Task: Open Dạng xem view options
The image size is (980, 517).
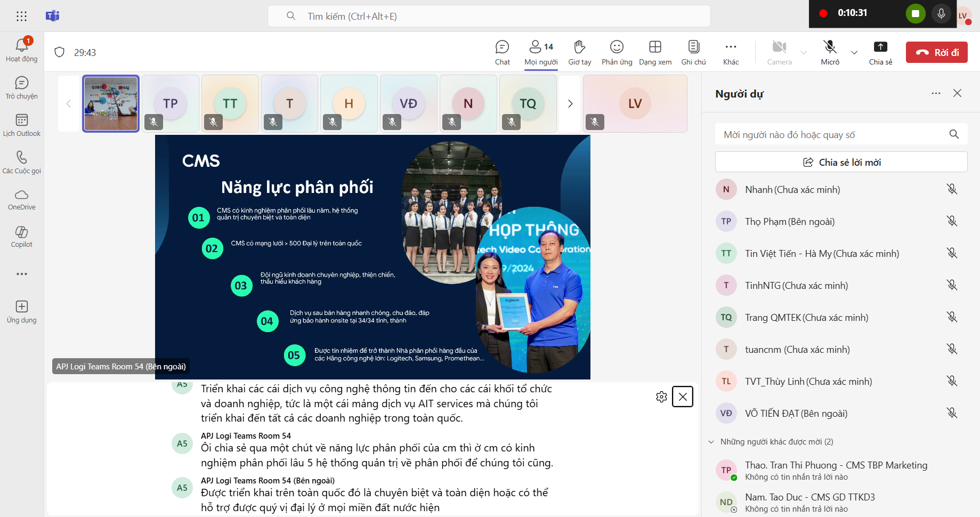Action: (655, 53)
